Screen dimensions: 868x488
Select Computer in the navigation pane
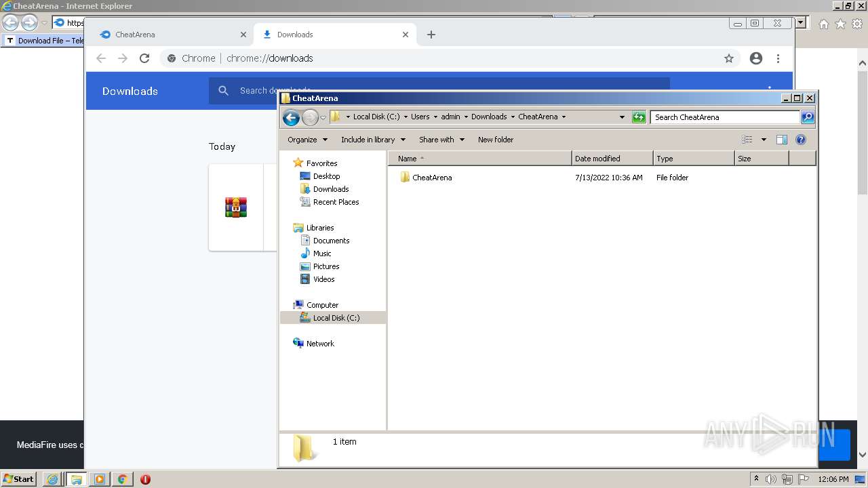point(322,305)
